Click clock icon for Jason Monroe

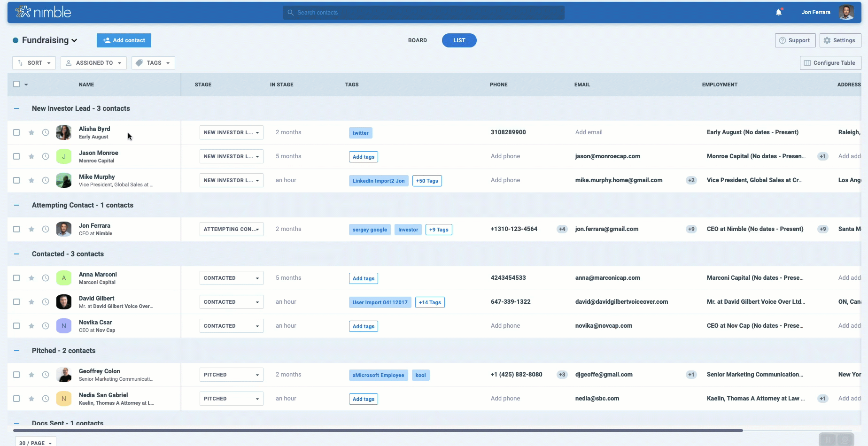pos(46,156)
